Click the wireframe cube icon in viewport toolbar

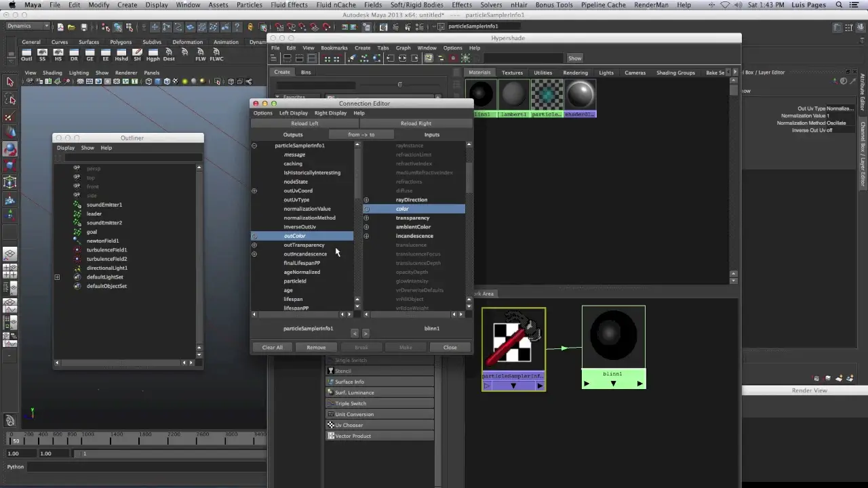tap(149, 81)
